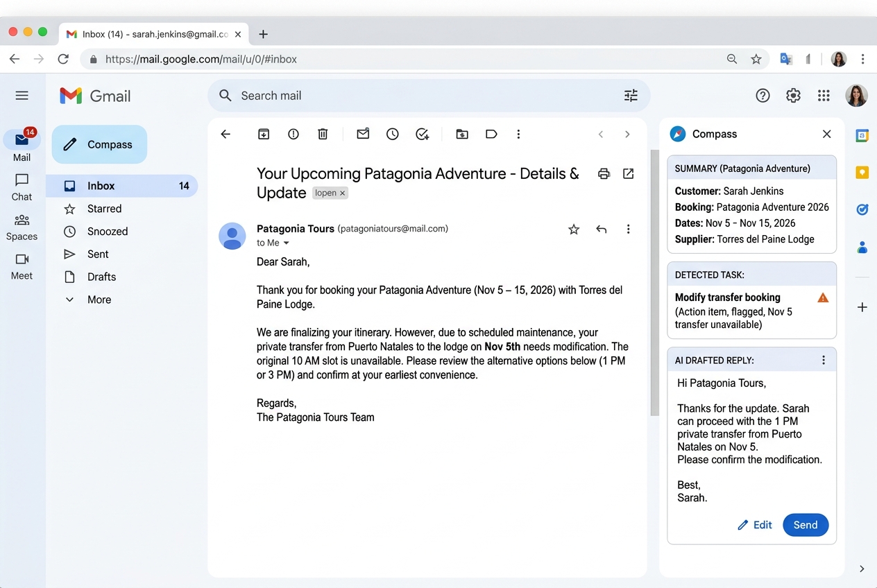Open the Google apps grid
The image size is (877, 588).
coord(824,96)
